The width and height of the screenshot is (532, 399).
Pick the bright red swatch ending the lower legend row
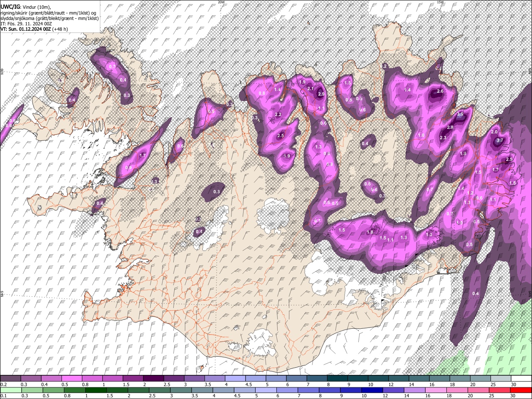pos(521,390)
